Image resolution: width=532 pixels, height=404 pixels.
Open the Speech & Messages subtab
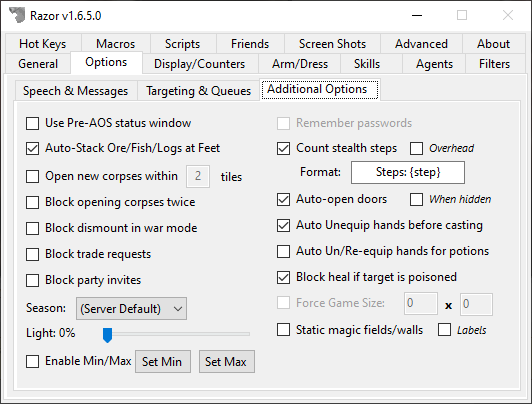click(75, 91)
